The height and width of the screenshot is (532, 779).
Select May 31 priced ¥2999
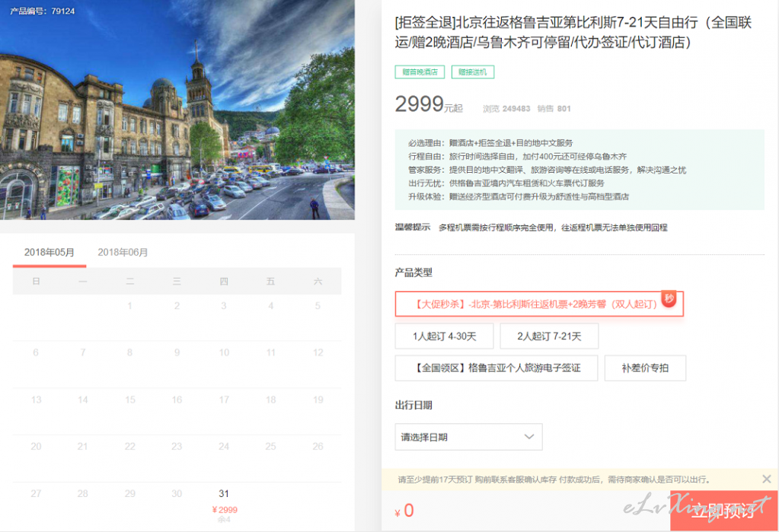click(x=224, y=505)
